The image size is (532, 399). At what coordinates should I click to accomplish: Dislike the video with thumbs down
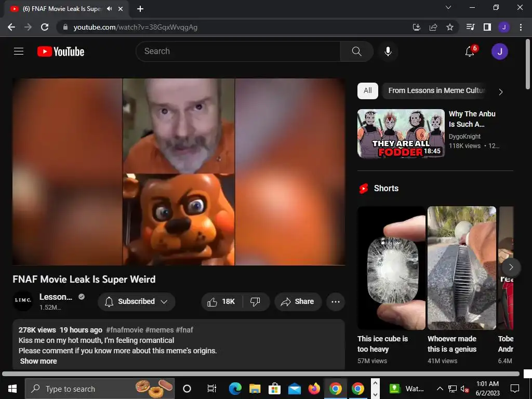click(x=255, y=302)
